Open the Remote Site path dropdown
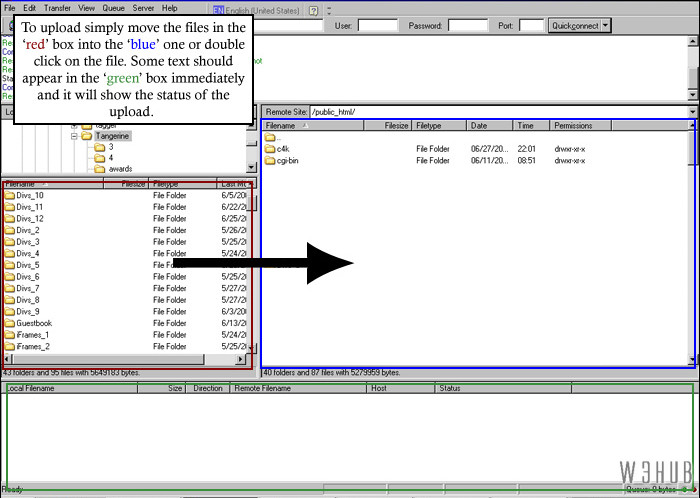The height and width of the screenshot is (498, 700). [692, 112]
